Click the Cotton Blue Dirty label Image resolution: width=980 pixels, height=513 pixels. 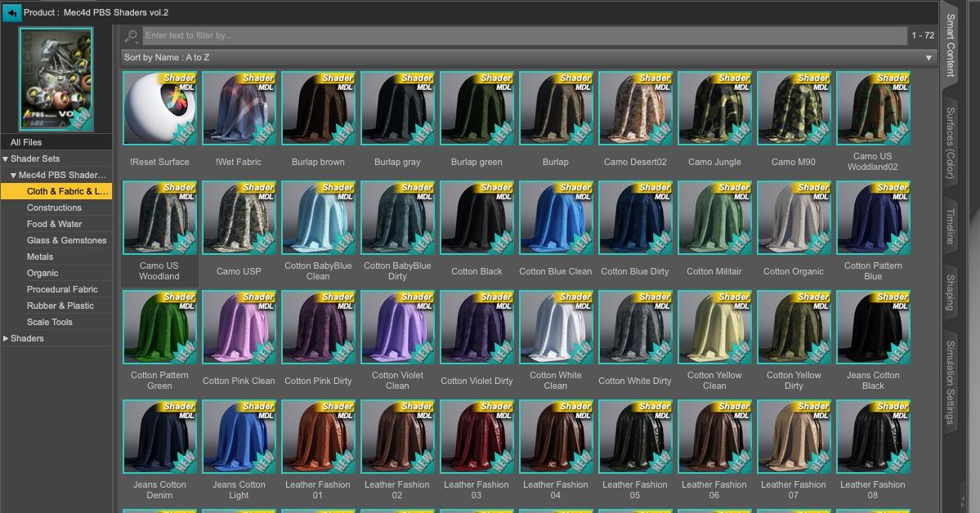coord(635,272)
